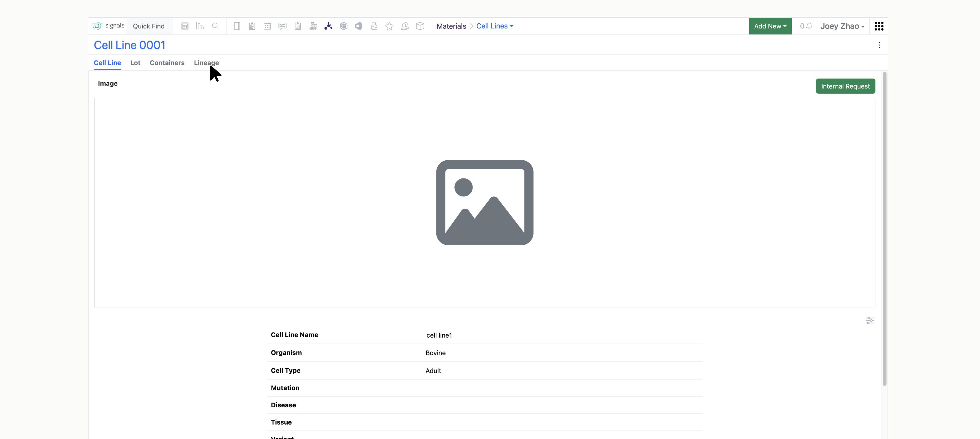Open the Joey Zhao user menu
Screen dimensions: 980x439
pyautogui.click(x=842, y=26)
